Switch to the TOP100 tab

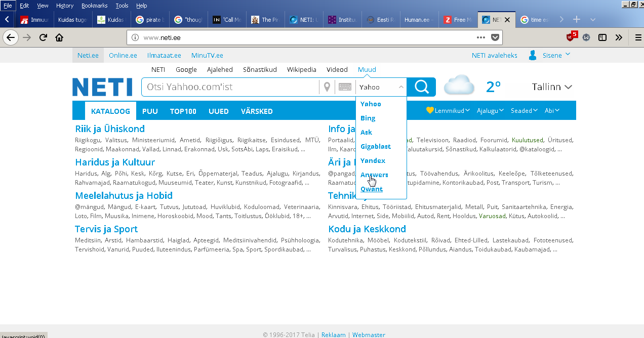[183, 111]
